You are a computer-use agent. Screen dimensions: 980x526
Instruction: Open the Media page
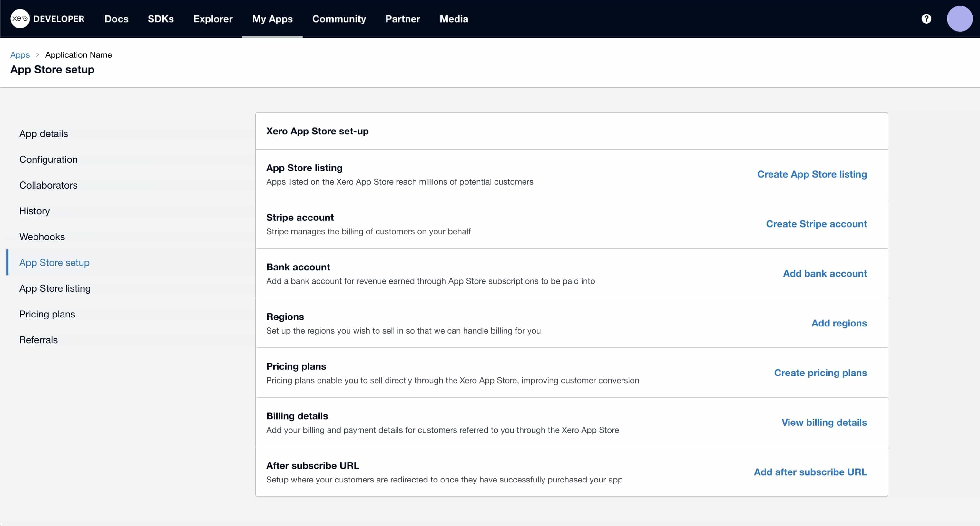point(454,19)
